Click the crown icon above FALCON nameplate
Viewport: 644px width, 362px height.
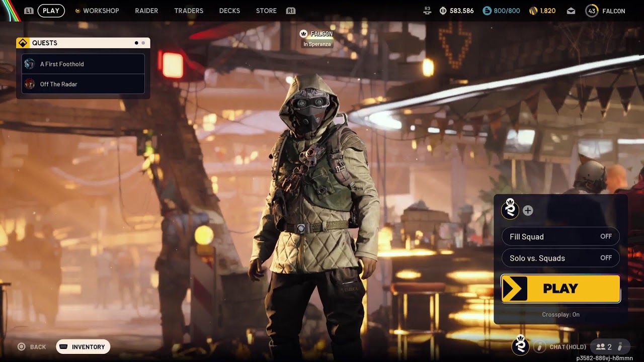coord(303,34)
